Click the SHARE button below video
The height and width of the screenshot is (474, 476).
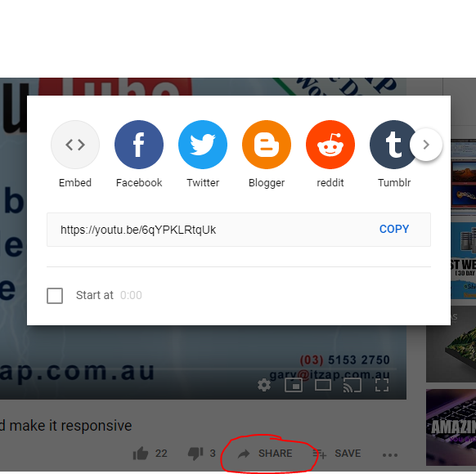265,454
